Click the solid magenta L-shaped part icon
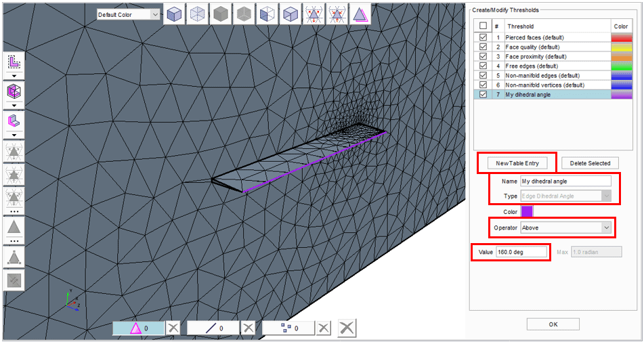Viewport: 644px width, 344px height. pyautogui.click(x=14, y=121)
